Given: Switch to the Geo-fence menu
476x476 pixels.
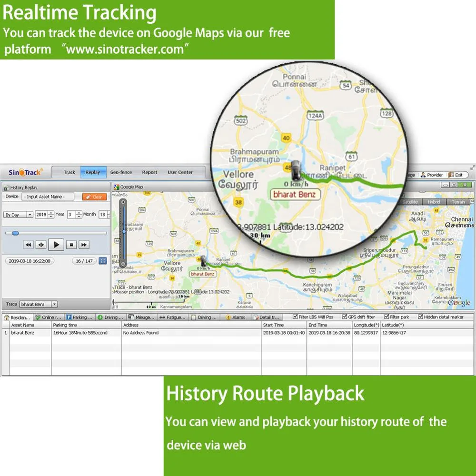Looking at the screenshot, I should coord(121,172).
